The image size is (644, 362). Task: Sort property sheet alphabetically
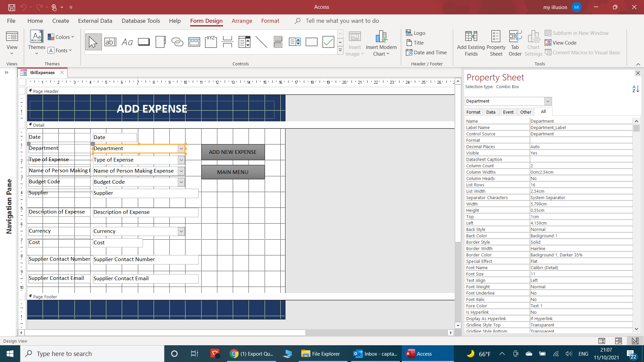[x=636, y=89]
